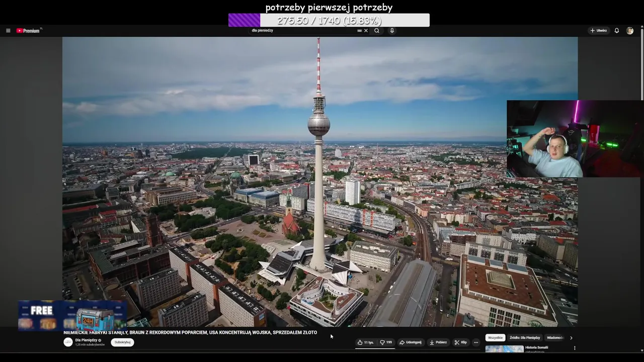Select the Wszystkie filter chip
Viewport: 644px width, 362px height.
point(496,338)
